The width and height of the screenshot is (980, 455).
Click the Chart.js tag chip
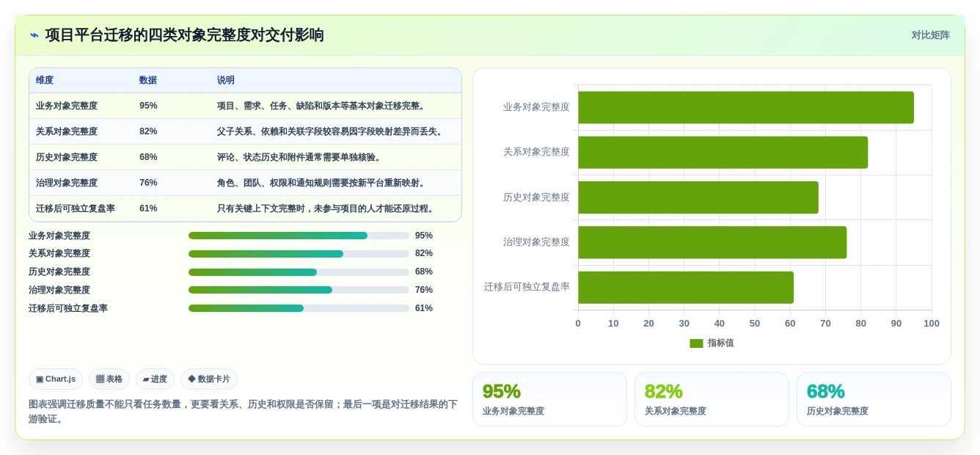click(56, 379)
